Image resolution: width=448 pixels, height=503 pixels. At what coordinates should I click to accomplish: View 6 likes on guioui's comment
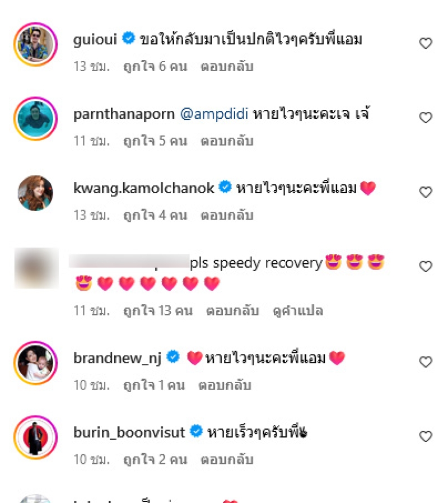pyautogui.click(x=155, y=67)
